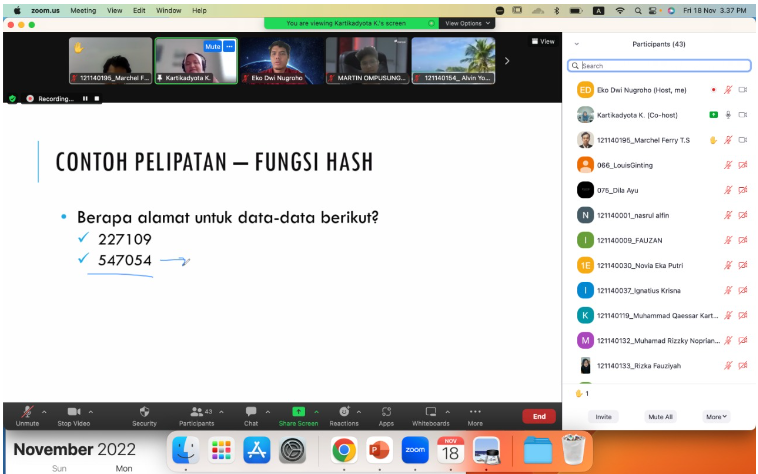Open the Security shield icon
The width and height of the screenshot is (758, 474).
[x=144, y=412]
